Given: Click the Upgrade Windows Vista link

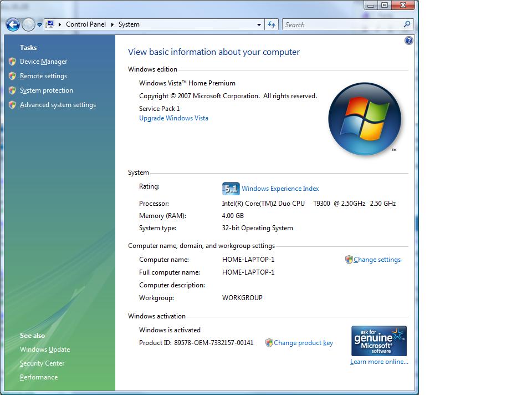Looking at the screenshot, I should [173, 118].
